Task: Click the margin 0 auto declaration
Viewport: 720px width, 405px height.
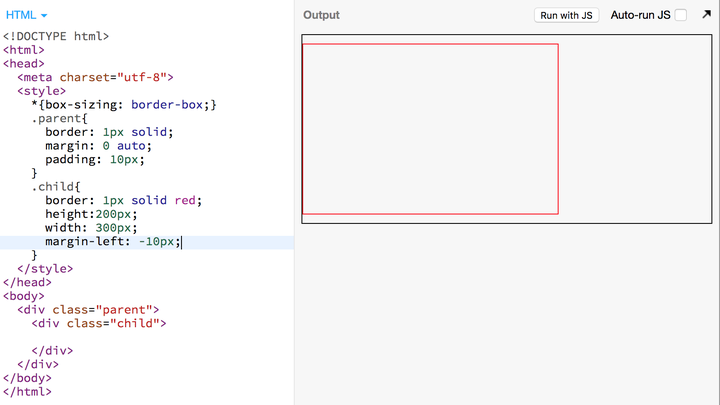Action: [x=98, y=146]
